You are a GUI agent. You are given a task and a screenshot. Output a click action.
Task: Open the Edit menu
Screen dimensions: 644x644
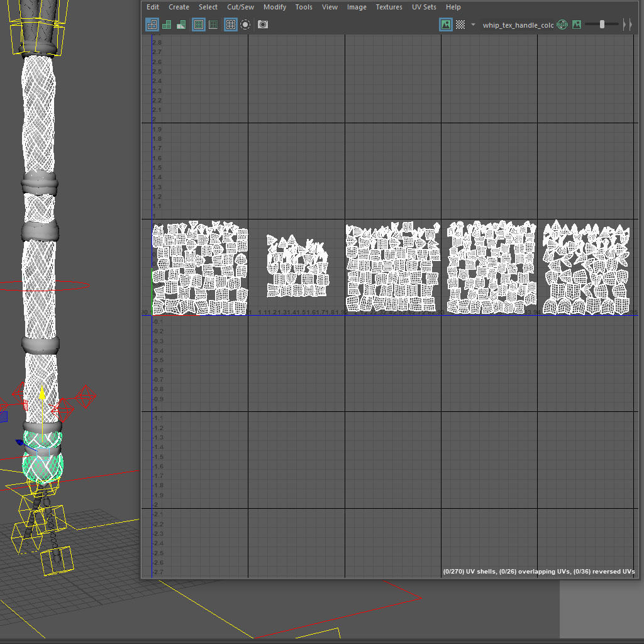[x=152, y=7]
